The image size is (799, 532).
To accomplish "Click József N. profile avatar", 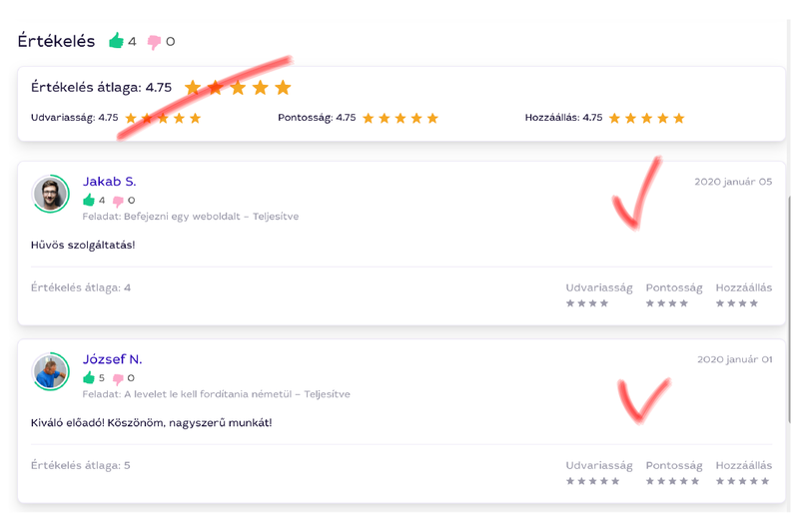I will pos(50,371).
